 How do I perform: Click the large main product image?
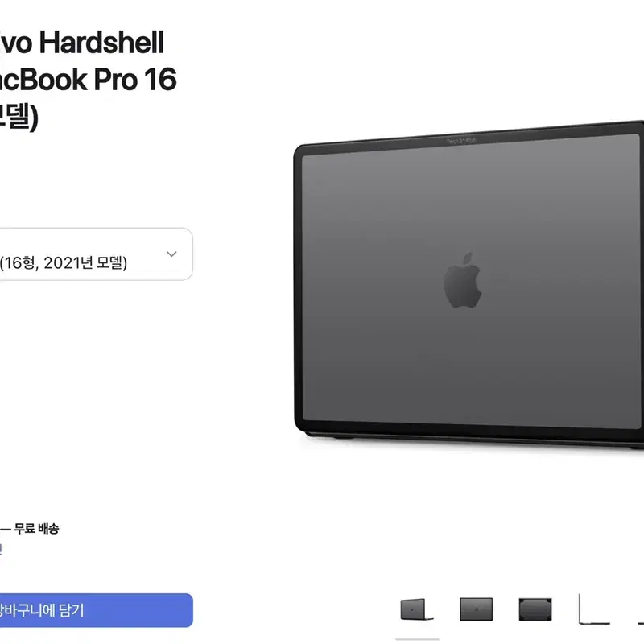(469, 283)
